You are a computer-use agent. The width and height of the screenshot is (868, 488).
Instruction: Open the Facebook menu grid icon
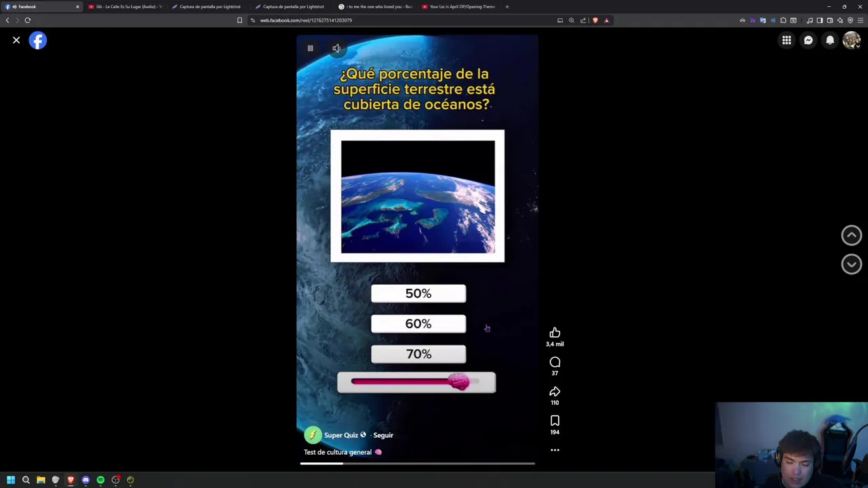pos(787,41)
